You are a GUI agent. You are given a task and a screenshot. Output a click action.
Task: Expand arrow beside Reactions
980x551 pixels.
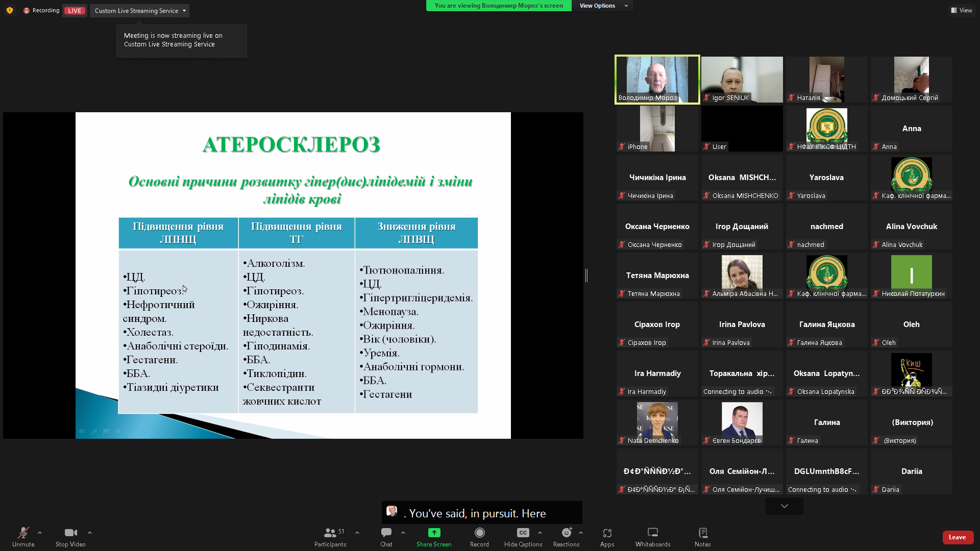coord(581,533)
